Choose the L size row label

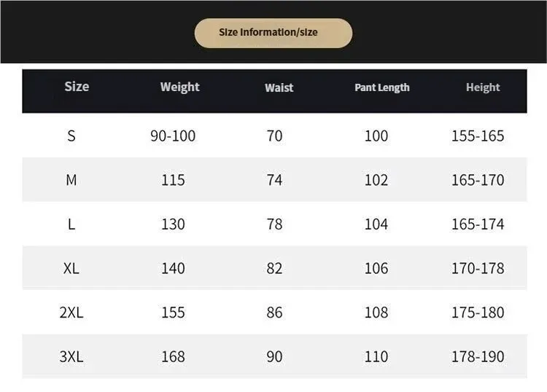pyautogui.click(x=71, y=224)
